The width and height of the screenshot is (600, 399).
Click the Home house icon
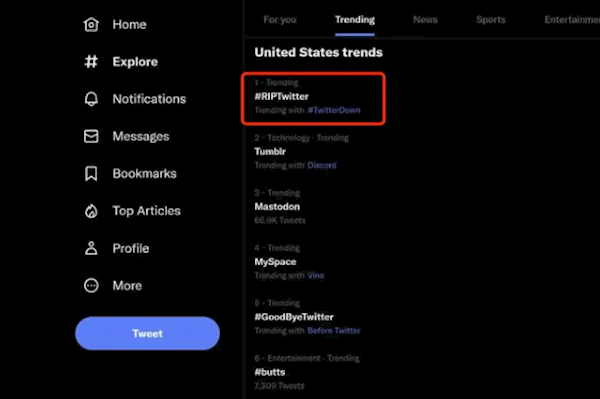click(91, 24)
